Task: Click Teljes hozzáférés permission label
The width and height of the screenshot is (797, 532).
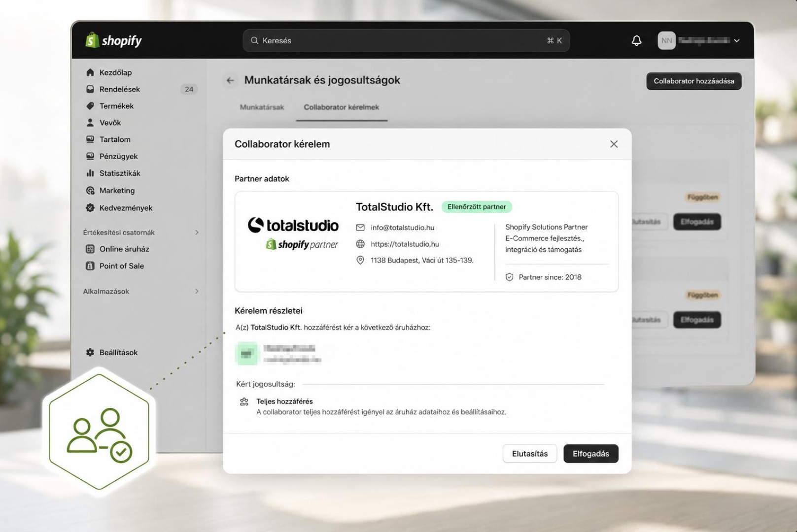Action: point(284,401)
